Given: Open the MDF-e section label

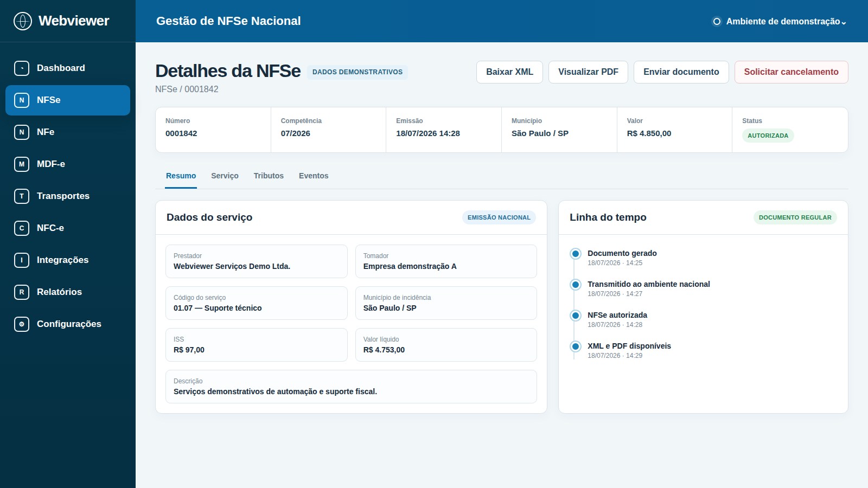Looking at the screenshot, I should [x=51, y=164].
